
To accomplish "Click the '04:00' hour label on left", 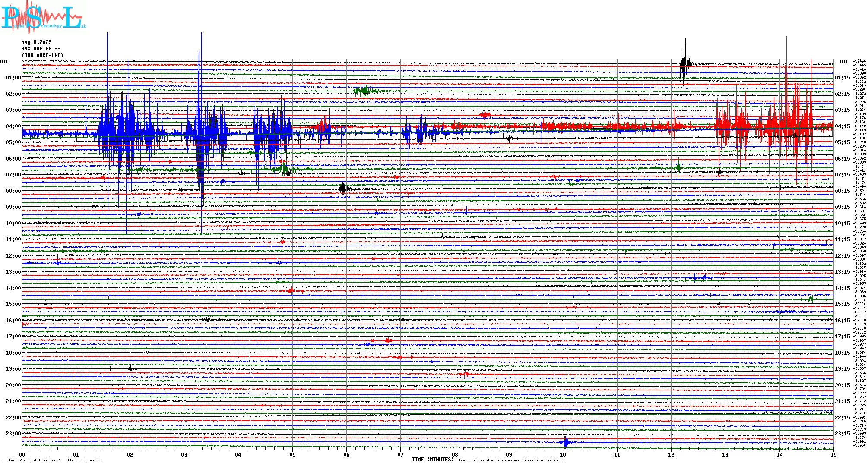I will coord(13,126).
